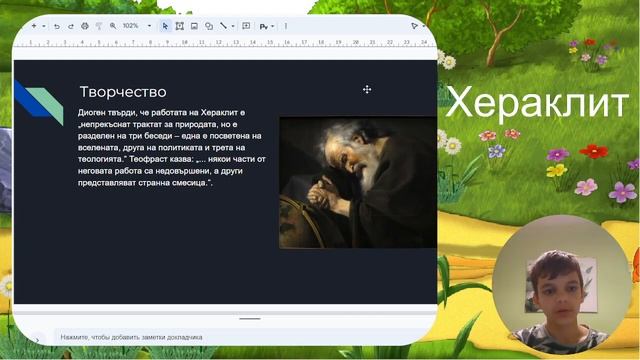Open the Shape tool
640x360 pixels.
[x=209, y=26]
